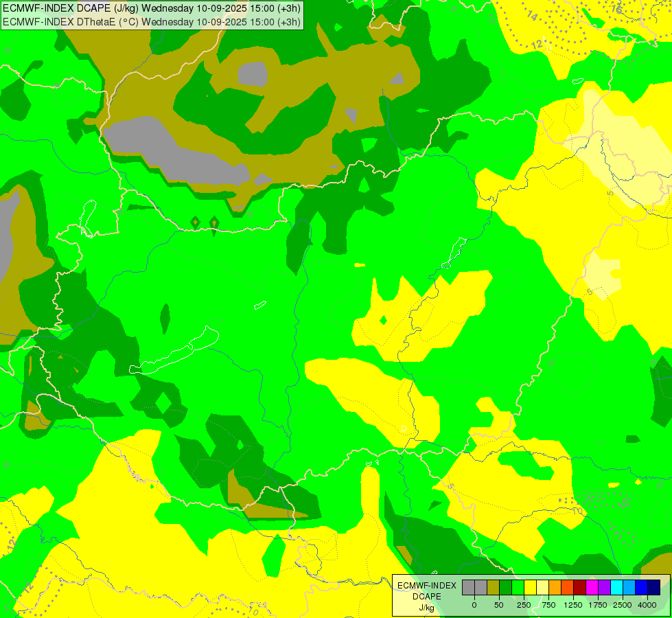Click the bright green legend swatch
This screenshot has height=618, width=672.
[518, 588]
